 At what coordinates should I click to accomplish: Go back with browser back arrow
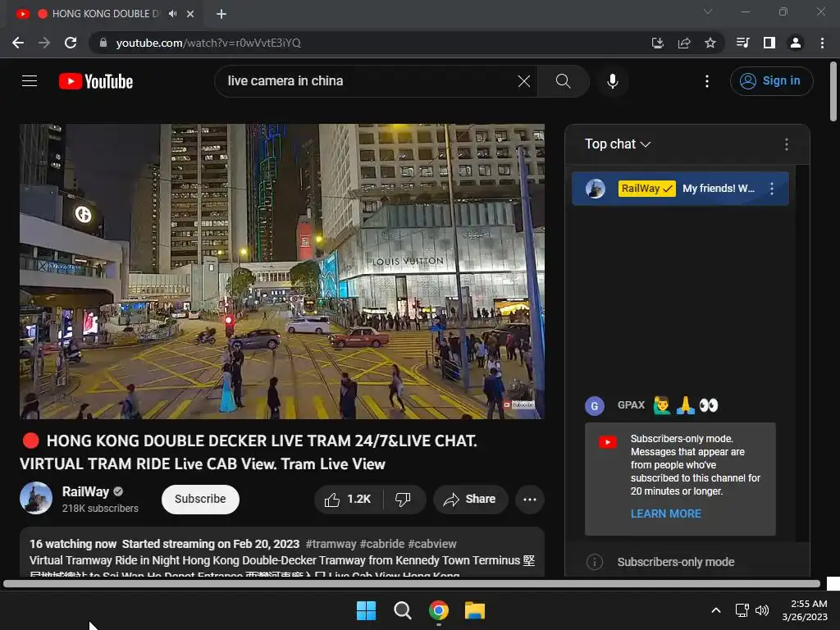18,43
